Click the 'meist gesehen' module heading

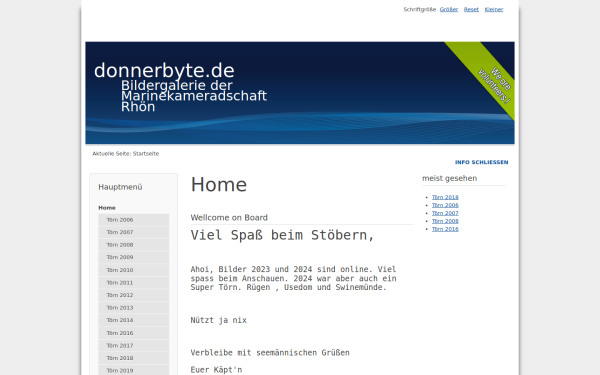(x=450, y=178)
